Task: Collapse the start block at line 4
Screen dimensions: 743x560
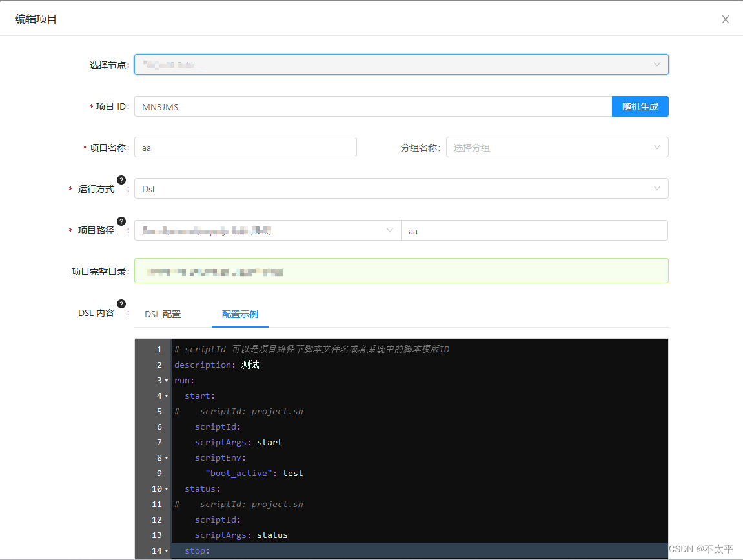Action: 165,395
